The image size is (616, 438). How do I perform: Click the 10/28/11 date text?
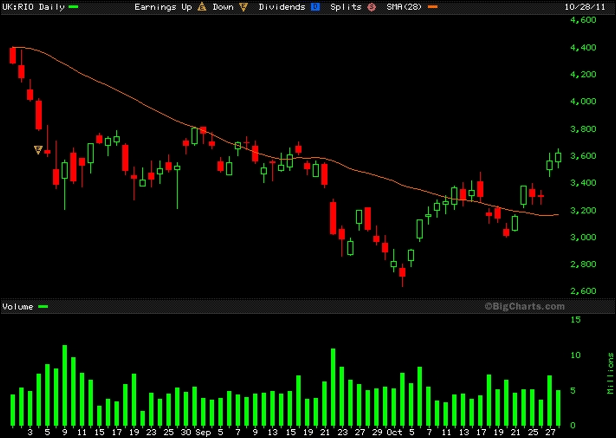585,7
